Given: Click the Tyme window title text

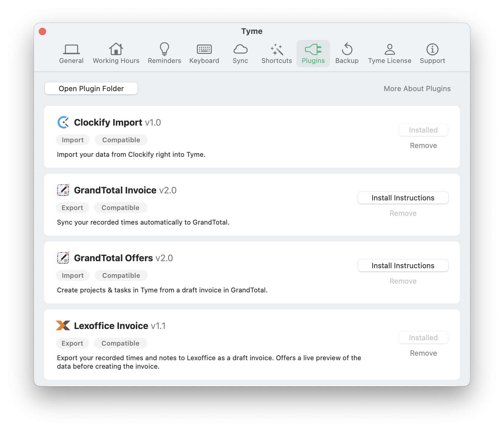Looking at the screenshot, I should [x=252, y=31].
